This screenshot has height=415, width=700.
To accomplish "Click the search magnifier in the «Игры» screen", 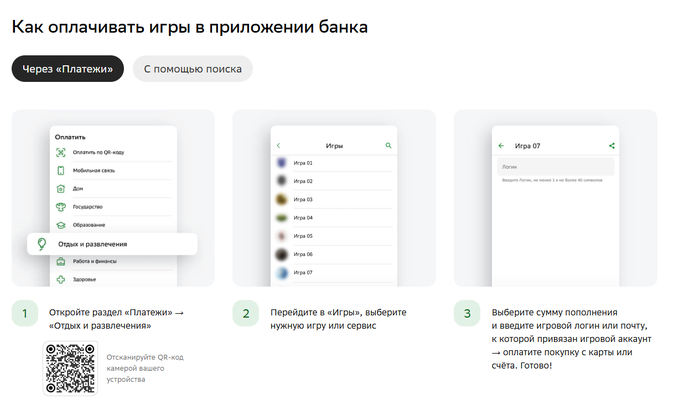I will point(388,146).
